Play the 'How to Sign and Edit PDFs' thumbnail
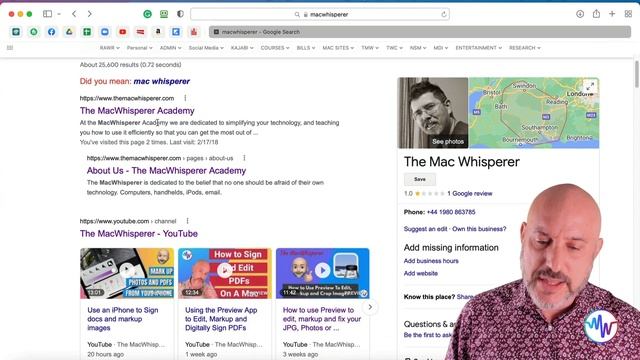Viewport: 640px width, 360px height. pyautogui.click(x=225, y=273)
